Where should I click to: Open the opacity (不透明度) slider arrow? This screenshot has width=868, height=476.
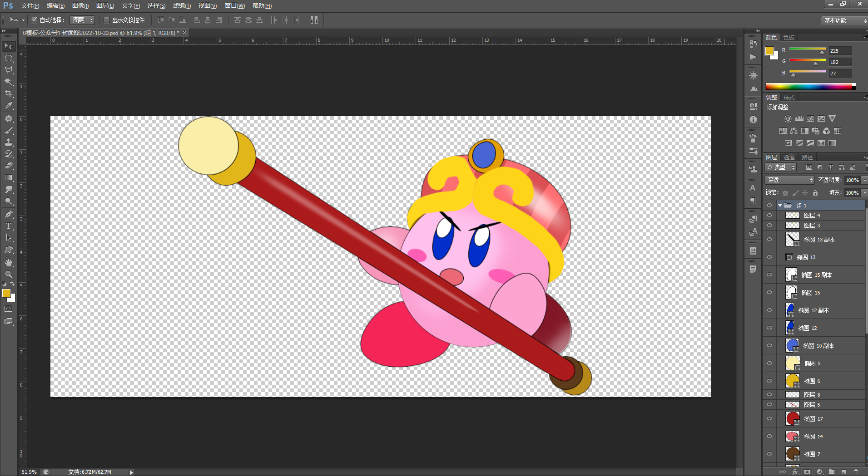click(864, 180)
